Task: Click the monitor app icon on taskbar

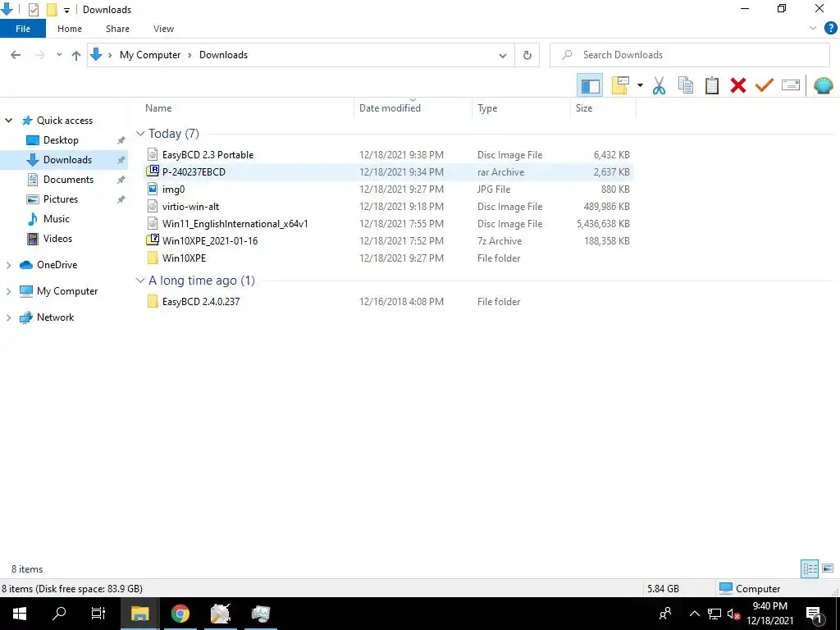Action: pyautogui.click(x=261, y=614)
